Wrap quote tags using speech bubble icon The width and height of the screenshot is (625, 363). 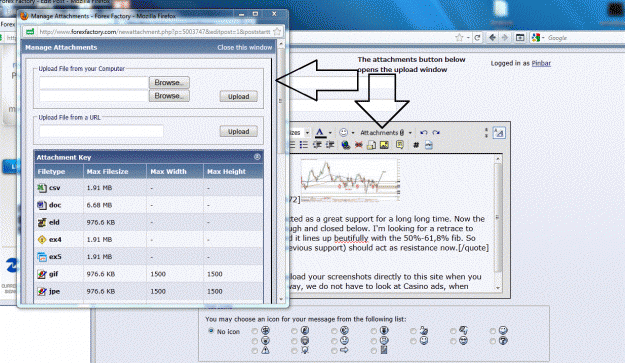coord(400,145)
